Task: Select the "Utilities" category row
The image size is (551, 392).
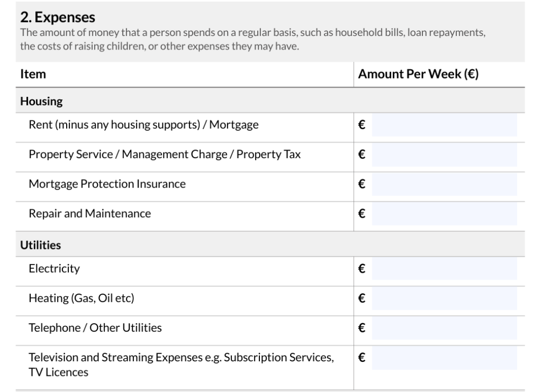Action: pyautogui.click(x=40, y=245)
